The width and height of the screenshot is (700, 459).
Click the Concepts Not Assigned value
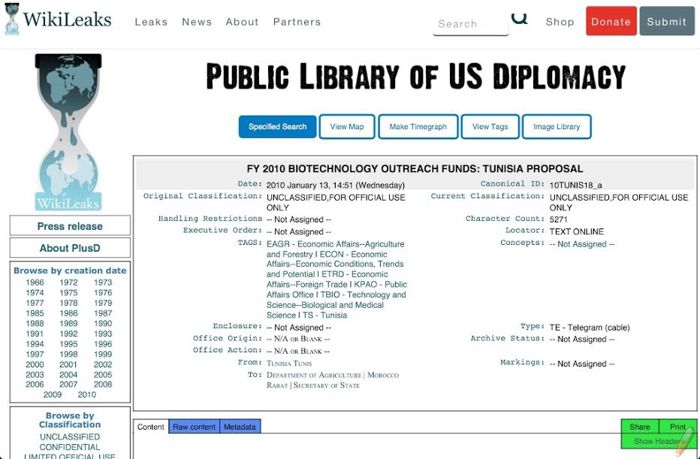coord(582,244)
